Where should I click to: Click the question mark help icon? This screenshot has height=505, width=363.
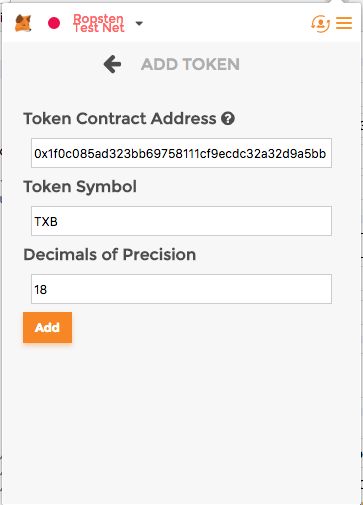tap(228, 118)
